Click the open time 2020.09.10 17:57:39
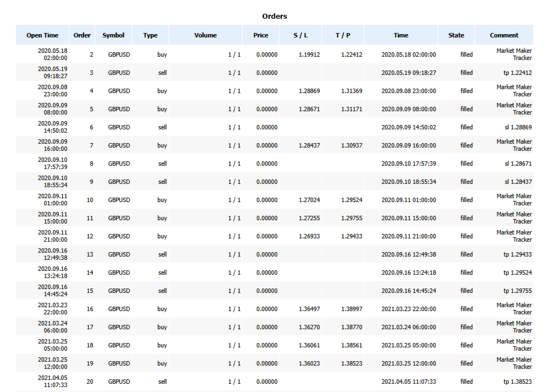This screenshot has width=546, height=392. click(53, 164)
